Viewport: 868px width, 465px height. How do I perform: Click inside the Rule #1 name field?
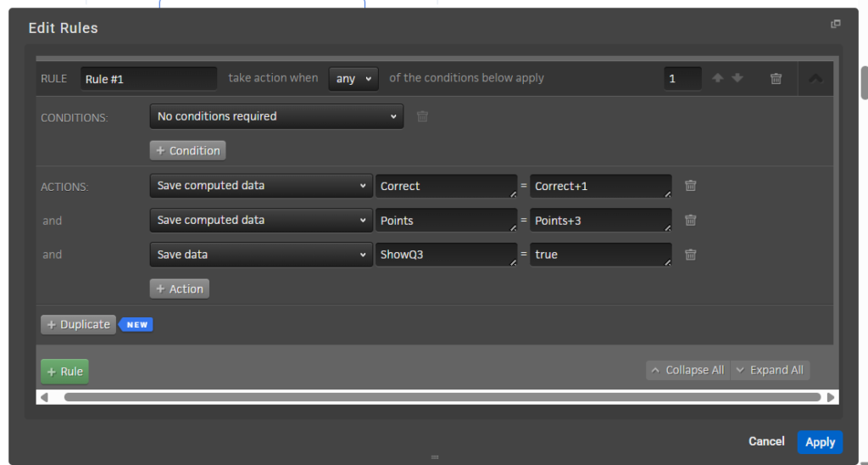coord(148,79)
